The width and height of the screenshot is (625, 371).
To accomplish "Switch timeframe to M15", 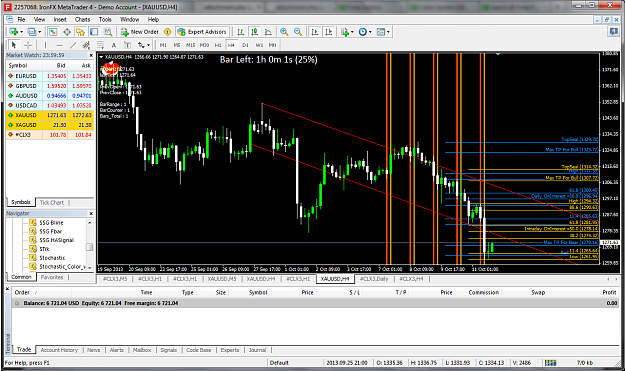I will tap(191, 45).
